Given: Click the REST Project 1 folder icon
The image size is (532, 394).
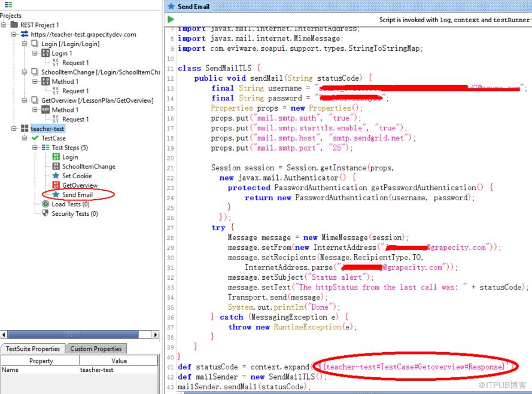Looking at the screenshot, I should tap(14, 25).
